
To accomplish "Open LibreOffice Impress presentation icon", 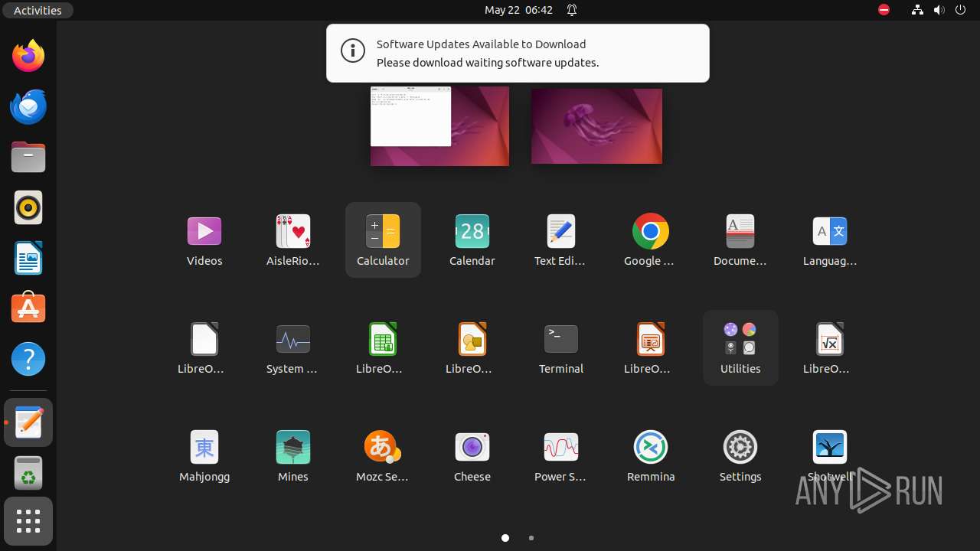I will (651, 347).
